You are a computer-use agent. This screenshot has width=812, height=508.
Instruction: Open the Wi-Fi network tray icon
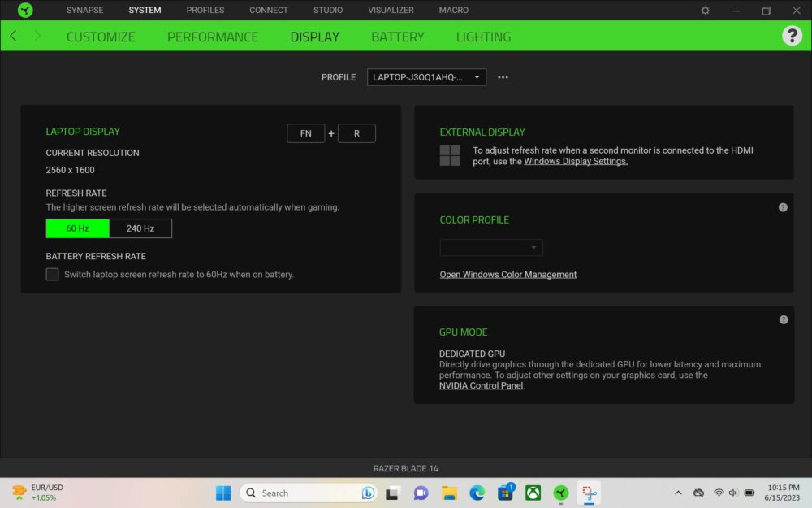[x=719, y=493]
